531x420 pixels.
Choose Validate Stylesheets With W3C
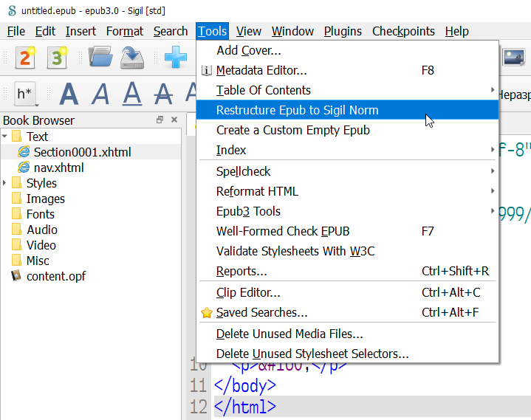coord(347,251)
